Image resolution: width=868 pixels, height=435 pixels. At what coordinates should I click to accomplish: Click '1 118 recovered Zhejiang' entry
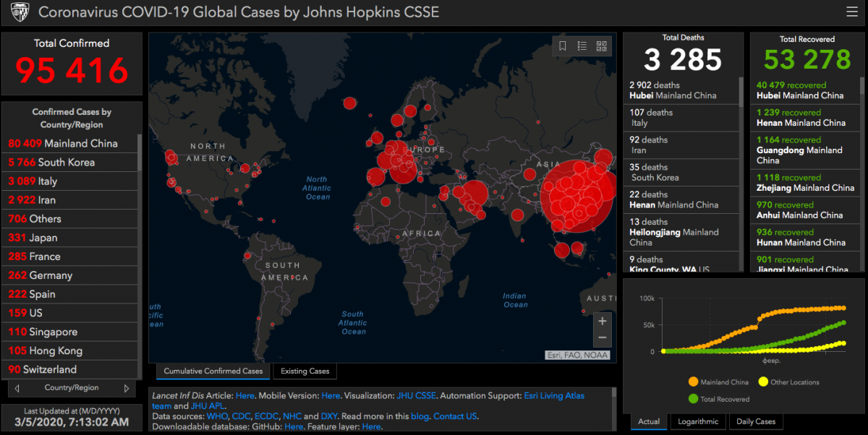(x=804, y=183)
